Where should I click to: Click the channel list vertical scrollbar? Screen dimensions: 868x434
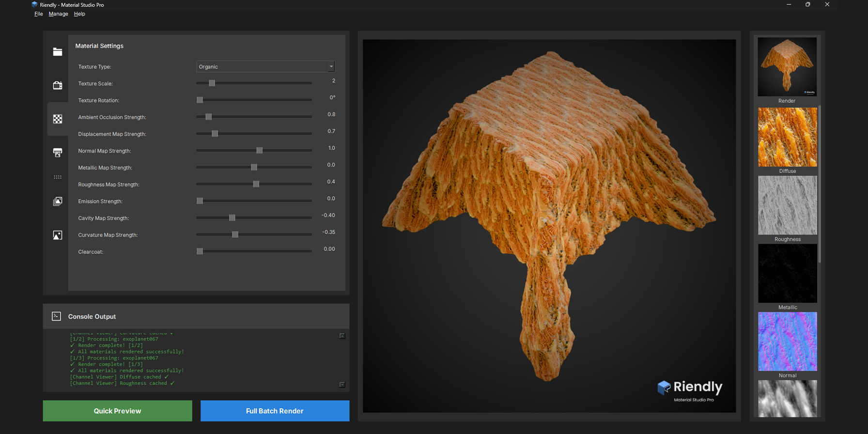click(820, 184)
